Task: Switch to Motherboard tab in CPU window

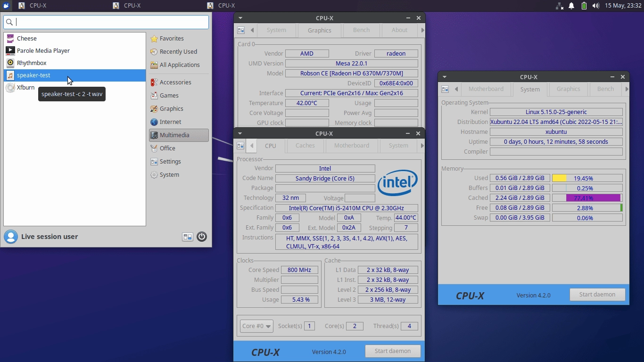Action: [352, 146]
